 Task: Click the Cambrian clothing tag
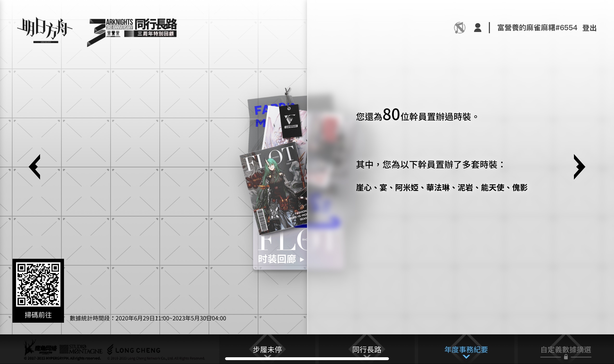tap(290, 121)
